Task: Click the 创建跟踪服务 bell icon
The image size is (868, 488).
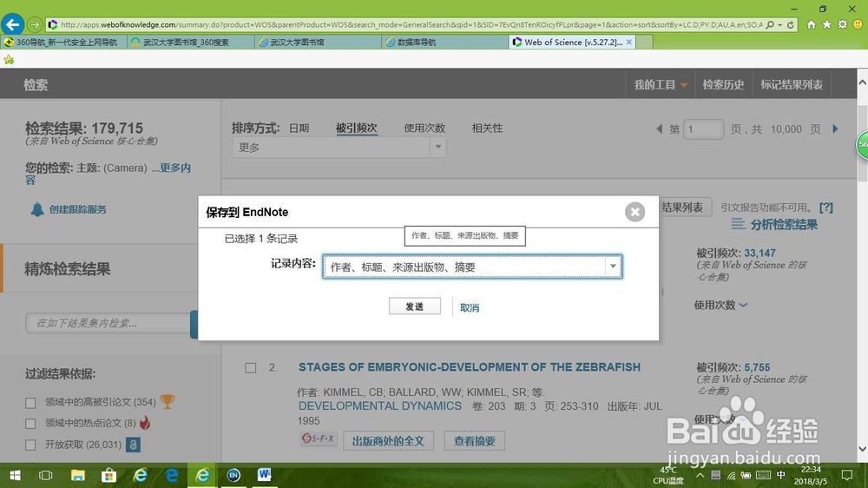Action: [37, 209]
